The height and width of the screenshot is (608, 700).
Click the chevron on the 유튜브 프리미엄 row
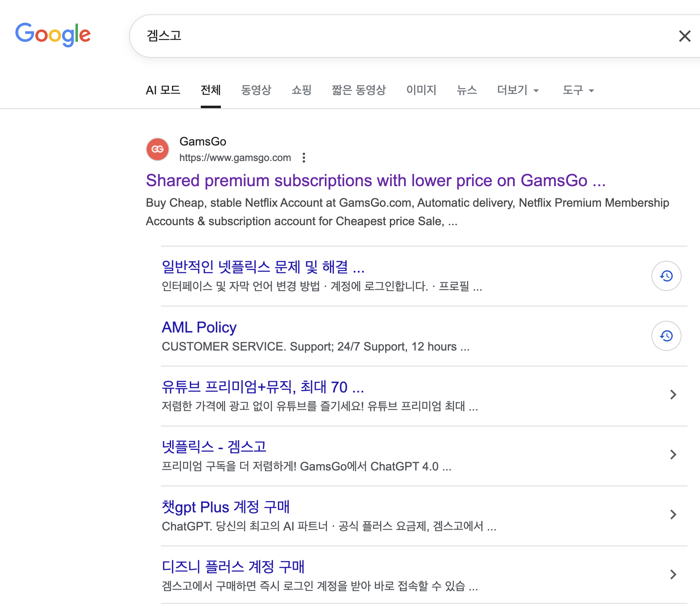673,395
